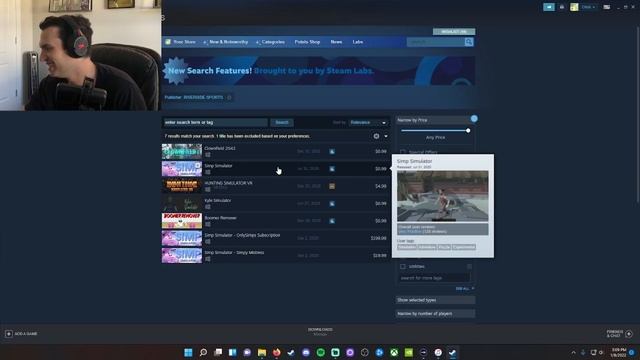This screenshot has height=360, width=640.
Task: Click the plus icon beside Friends & Chat
Action: [x=629, y=334]
